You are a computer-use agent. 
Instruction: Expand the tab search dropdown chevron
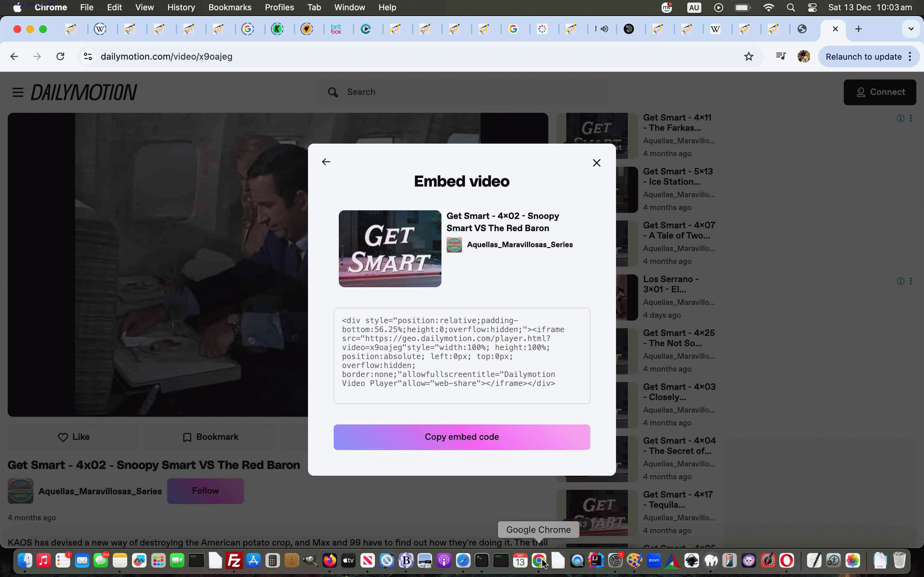click(911, 29)
